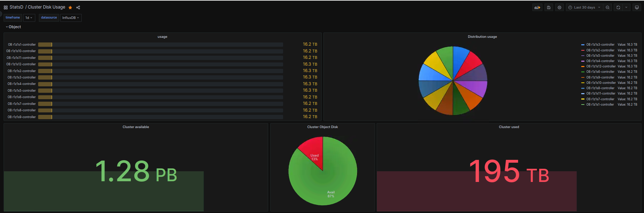Open the Cluster Object Disk panel menu
The image size is (644, 213).
pos(322,127)
